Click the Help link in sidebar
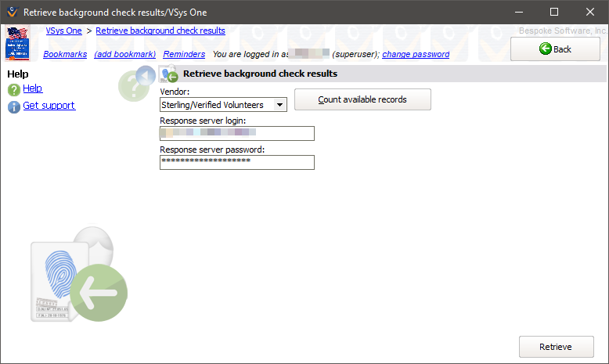This screenshot has width=609, height=364. [33, 88]
